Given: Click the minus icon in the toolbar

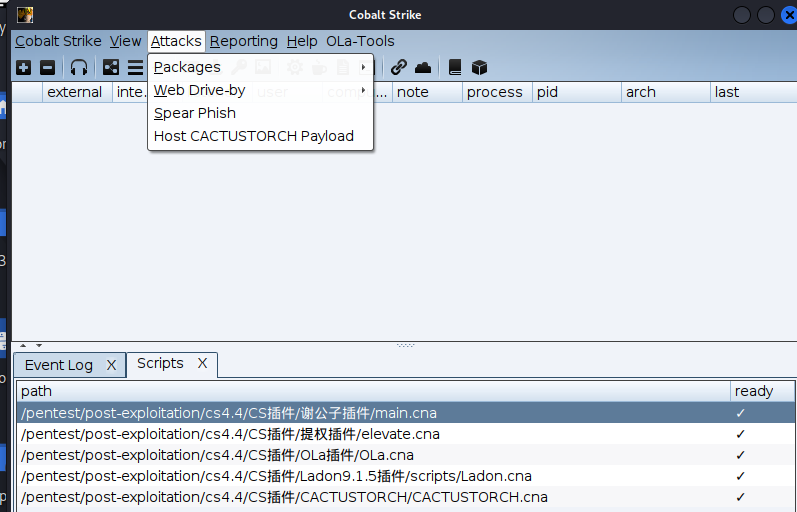Looking at the screenshot, I should pos(47,68).
